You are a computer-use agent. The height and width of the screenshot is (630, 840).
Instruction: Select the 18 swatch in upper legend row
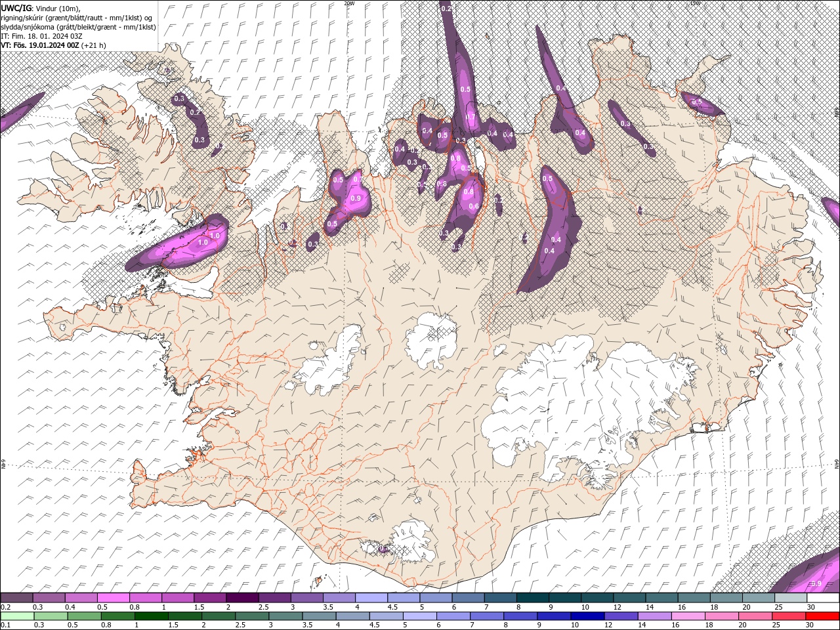click(725, 598)
